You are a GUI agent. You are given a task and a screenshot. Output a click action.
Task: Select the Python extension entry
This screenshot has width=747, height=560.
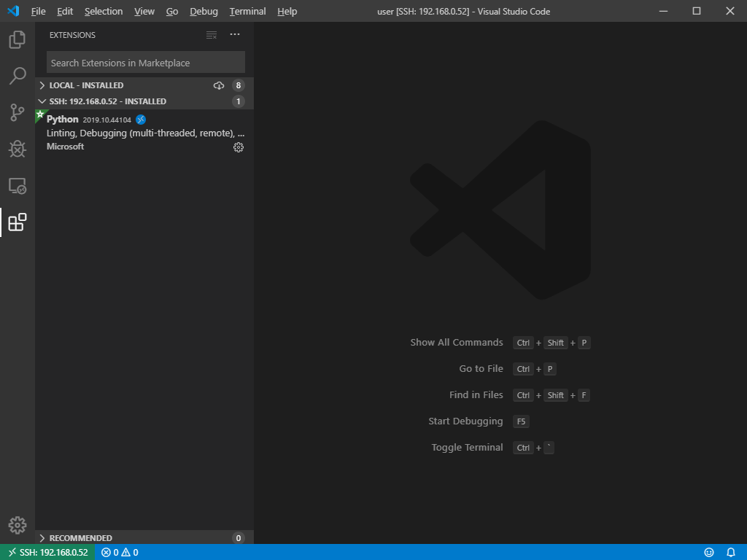144,133
